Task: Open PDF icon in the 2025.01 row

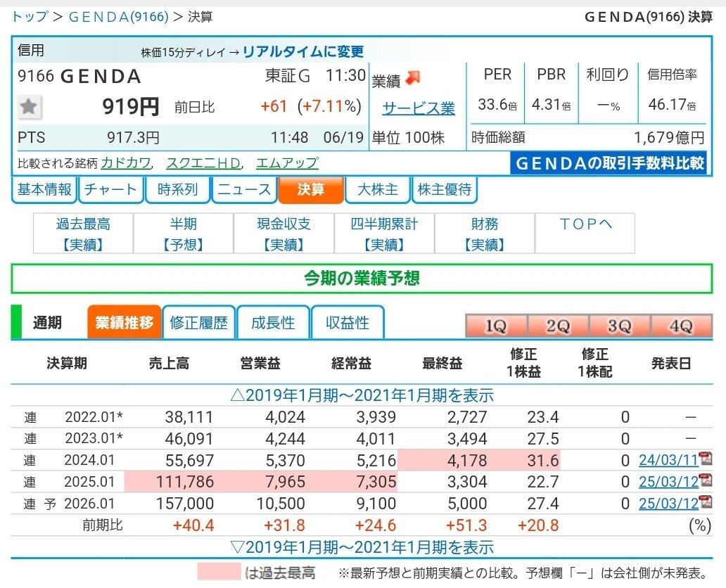Action: pyautogui.click(x=706, y=480)
